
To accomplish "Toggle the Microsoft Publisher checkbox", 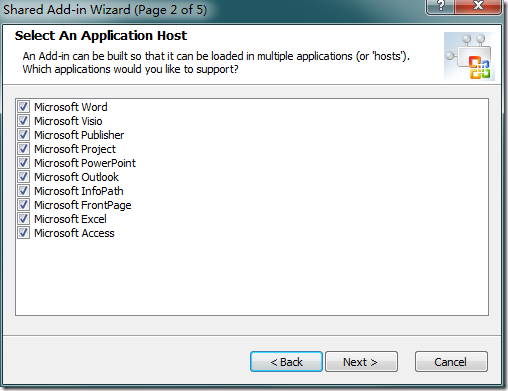I will tap(23, 135).
